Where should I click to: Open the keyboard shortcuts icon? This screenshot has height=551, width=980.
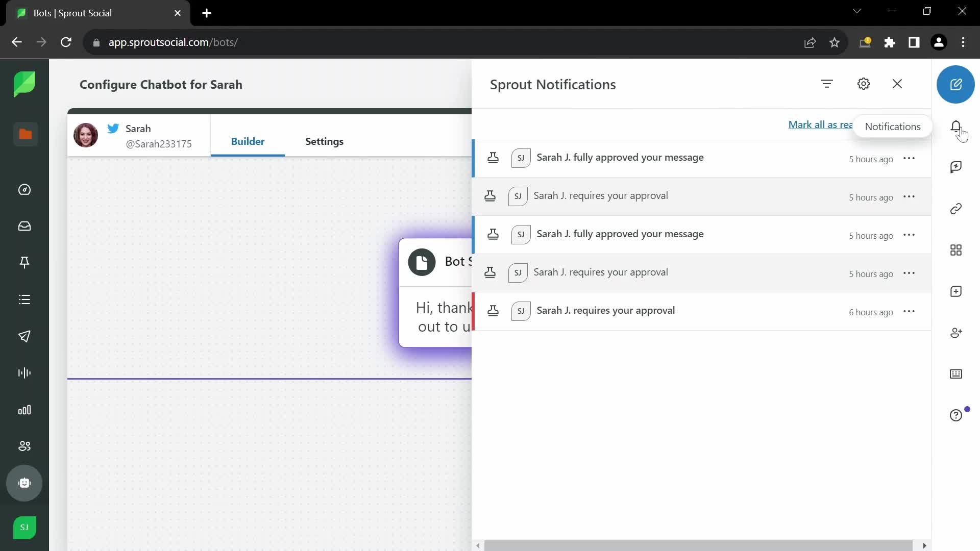[956, 374]
